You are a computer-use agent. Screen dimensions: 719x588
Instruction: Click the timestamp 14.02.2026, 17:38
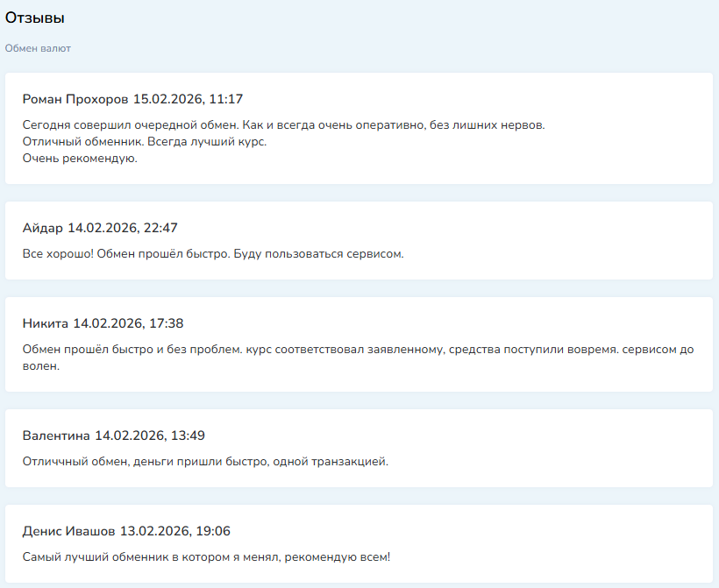pos(126,322)
